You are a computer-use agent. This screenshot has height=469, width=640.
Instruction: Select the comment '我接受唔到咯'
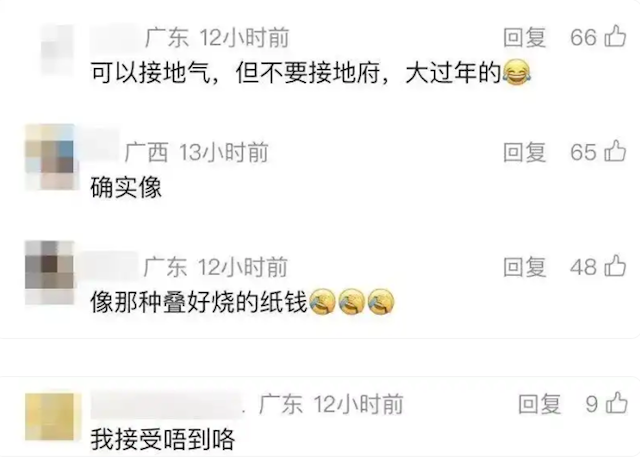(x=163, y=440)
